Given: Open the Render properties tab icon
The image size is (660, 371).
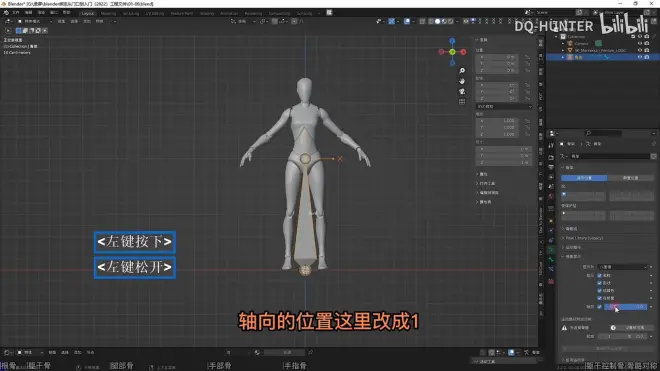Looking at the screenshot, I should 551,157.
